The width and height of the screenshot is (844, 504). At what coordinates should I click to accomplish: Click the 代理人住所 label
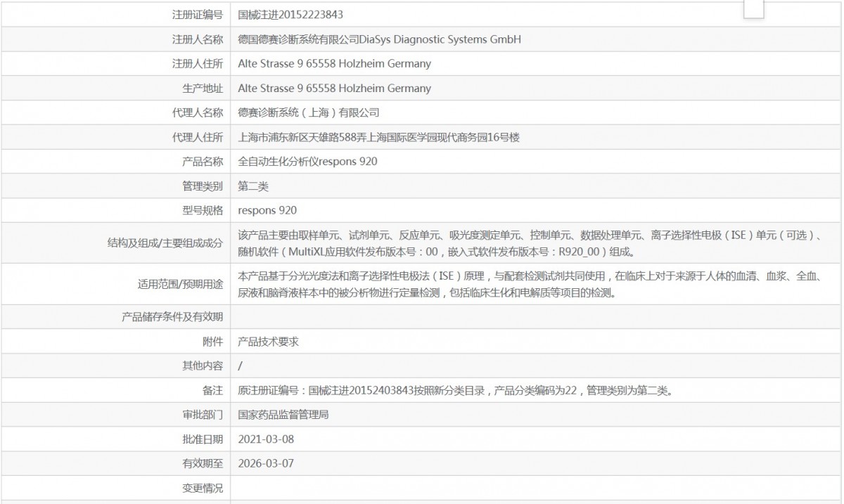point(198,137)
